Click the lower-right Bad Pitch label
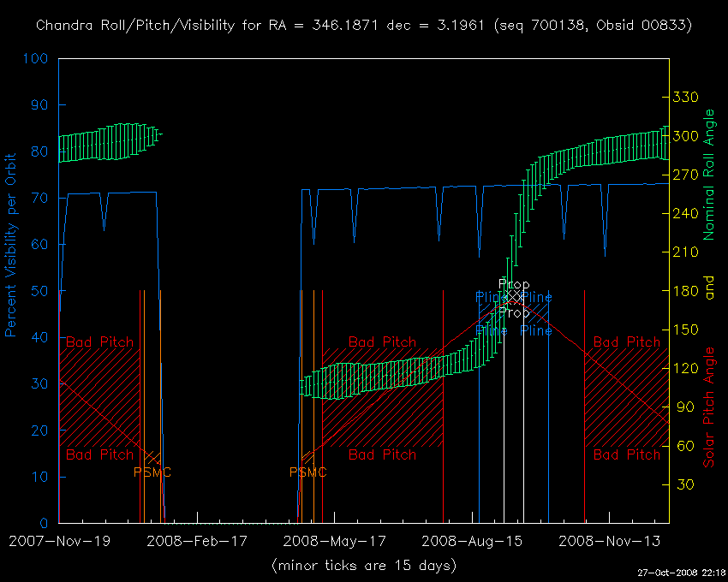Viewport: 728px width, 582px height. tap(627, 454)
